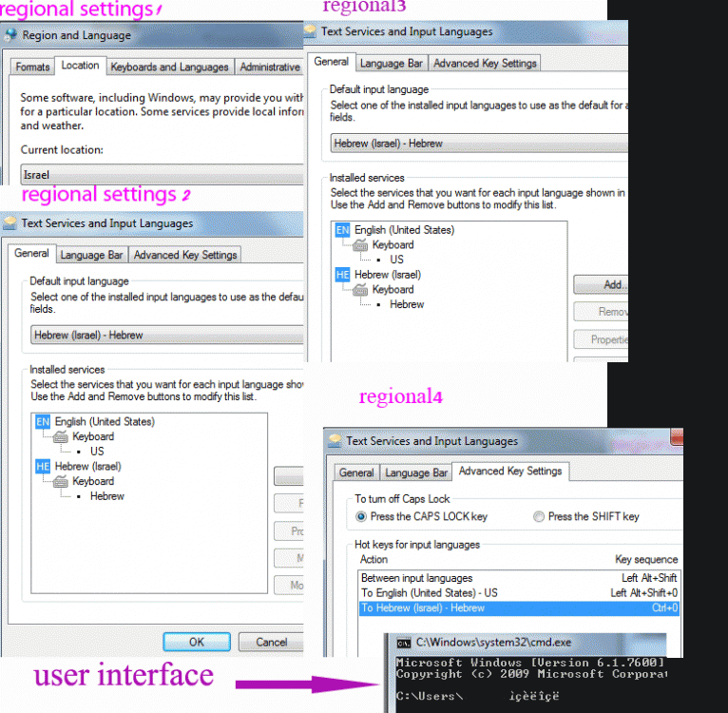The height and width of the screenshot is (713, 728).
Task: Select General tab in regional settings 2 window
Action: pos(31,254)
